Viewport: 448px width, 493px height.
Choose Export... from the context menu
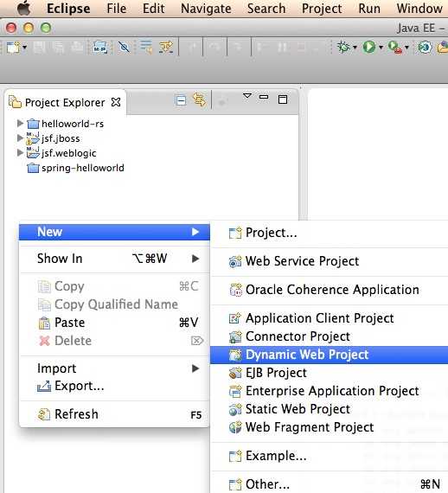(114, 386)
